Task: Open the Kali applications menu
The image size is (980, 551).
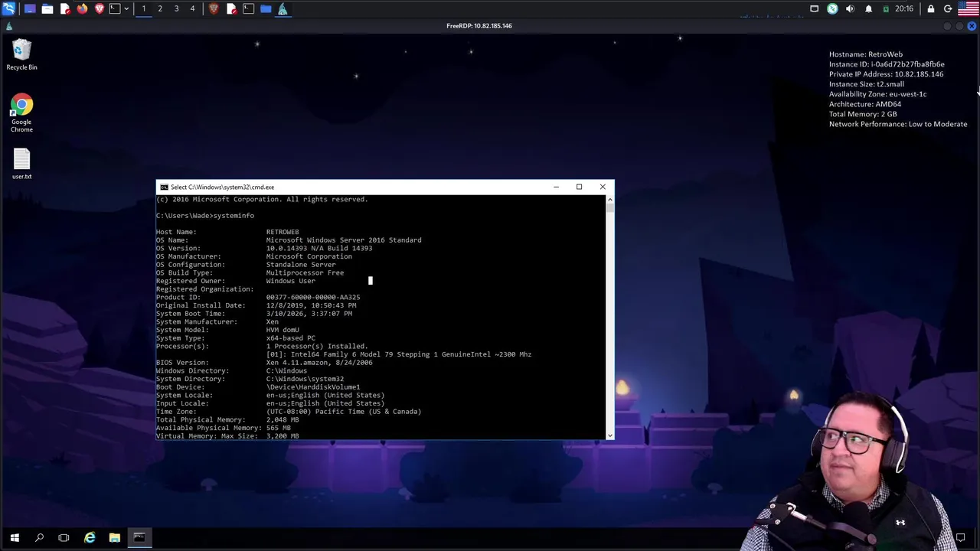Action: (8, 8)
